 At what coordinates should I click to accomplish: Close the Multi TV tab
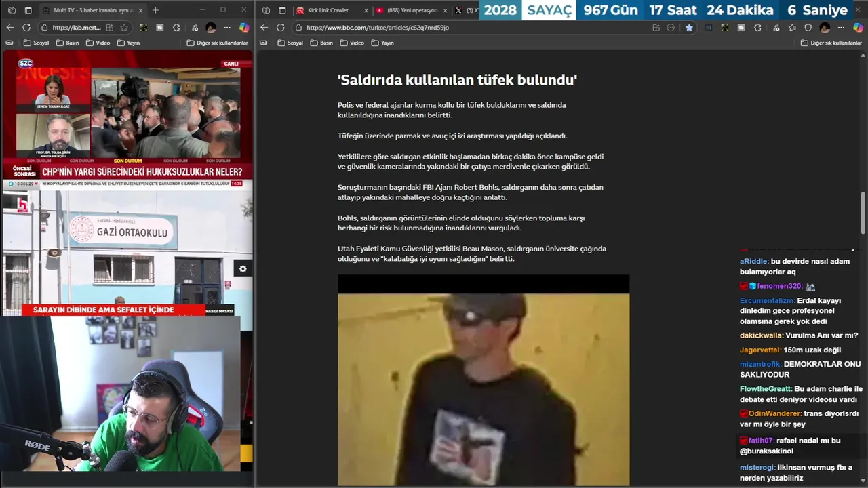(140, 10)
